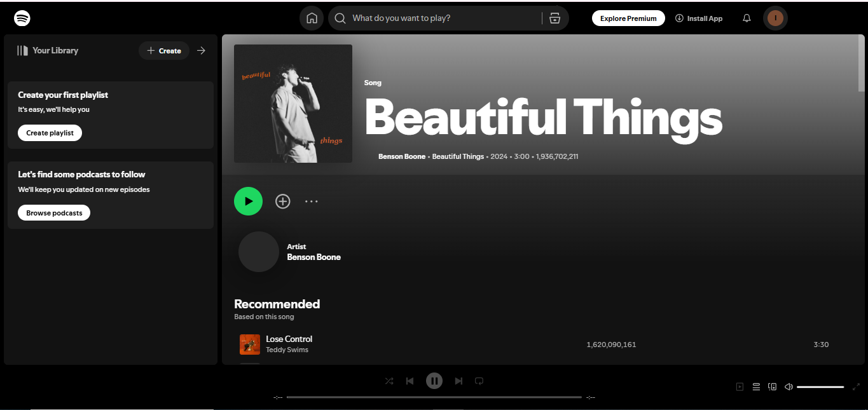Open the Lose Control album thumbnail

249,344
